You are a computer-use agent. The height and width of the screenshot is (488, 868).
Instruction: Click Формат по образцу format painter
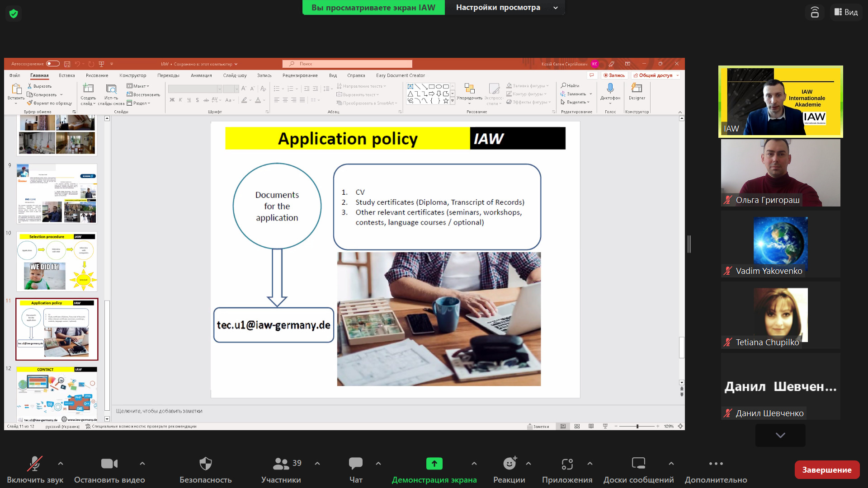pos(49,103)
